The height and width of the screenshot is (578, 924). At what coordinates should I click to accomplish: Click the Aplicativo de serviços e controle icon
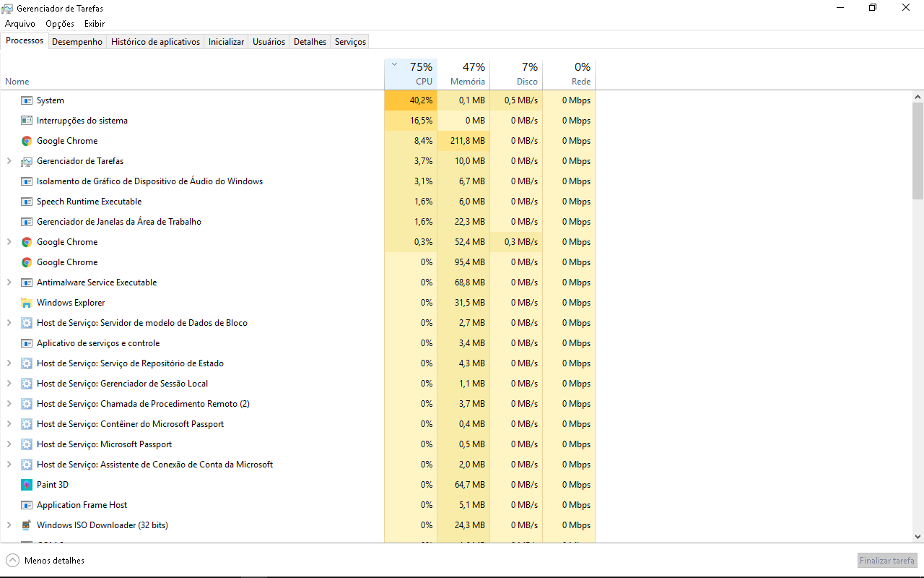(27, 343)
